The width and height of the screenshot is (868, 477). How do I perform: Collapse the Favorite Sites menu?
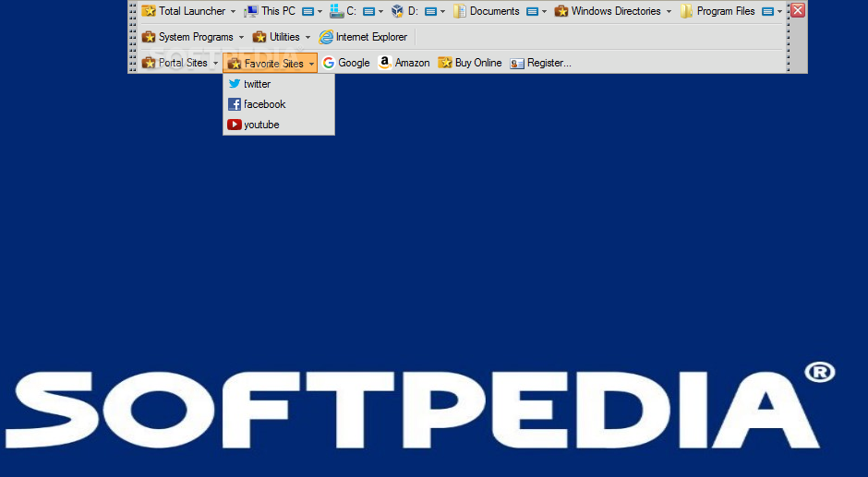click(271, 63)
